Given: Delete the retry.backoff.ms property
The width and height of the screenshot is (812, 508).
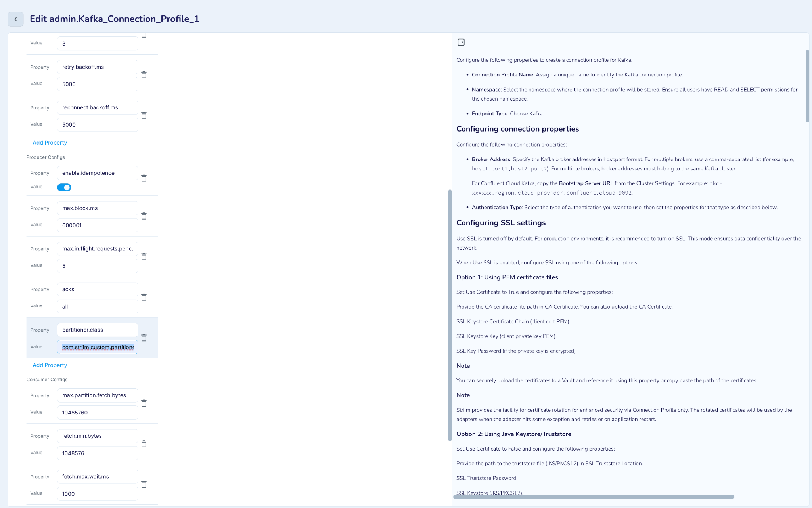Looking at the screenshot, I should click(x=144, y=75).
